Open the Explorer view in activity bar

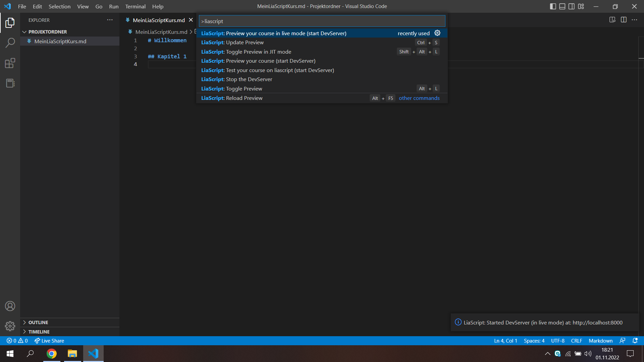pyautogui.click(x=10, y=23)
